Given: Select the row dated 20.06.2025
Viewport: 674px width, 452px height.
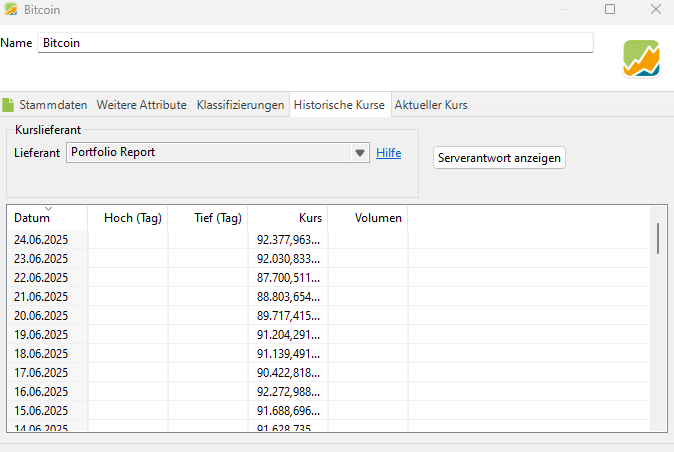Looking at the screenshot, I should pos(328,315).
